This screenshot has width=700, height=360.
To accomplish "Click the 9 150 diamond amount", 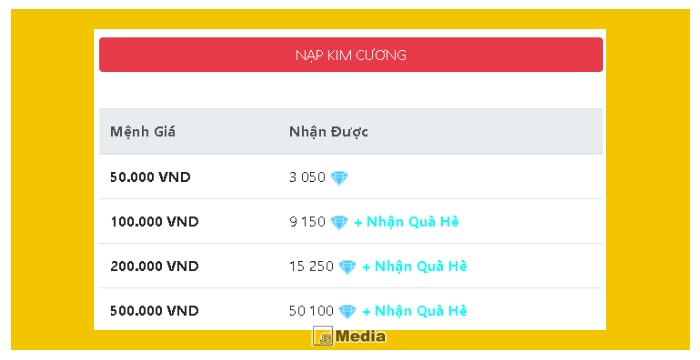I will [x=307, y=222].
